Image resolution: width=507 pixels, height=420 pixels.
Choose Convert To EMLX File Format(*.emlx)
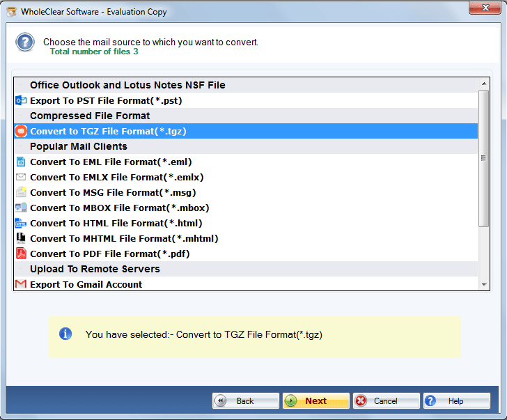tap(246, 177)
